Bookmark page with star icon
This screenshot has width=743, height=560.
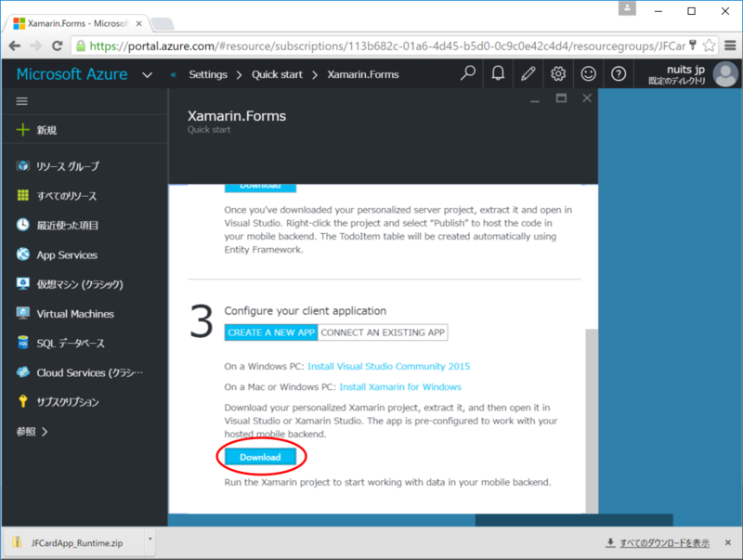pos(709,46)
